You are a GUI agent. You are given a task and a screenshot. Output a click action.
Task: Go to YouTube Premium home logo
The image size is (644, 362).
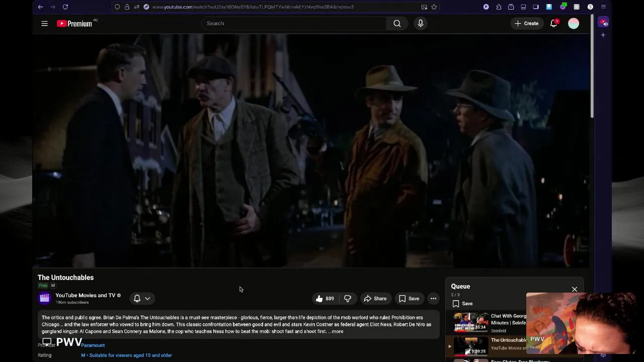coord(74,23)
